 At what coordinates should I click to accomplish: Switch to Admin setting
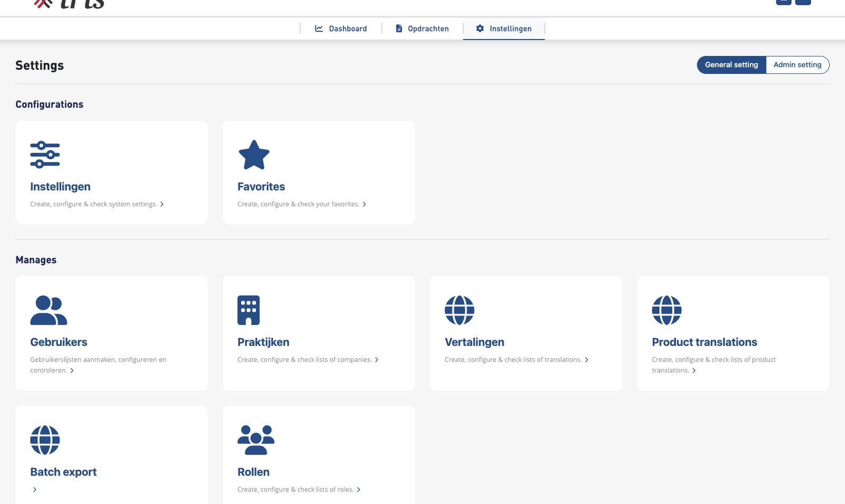point(797,65)
